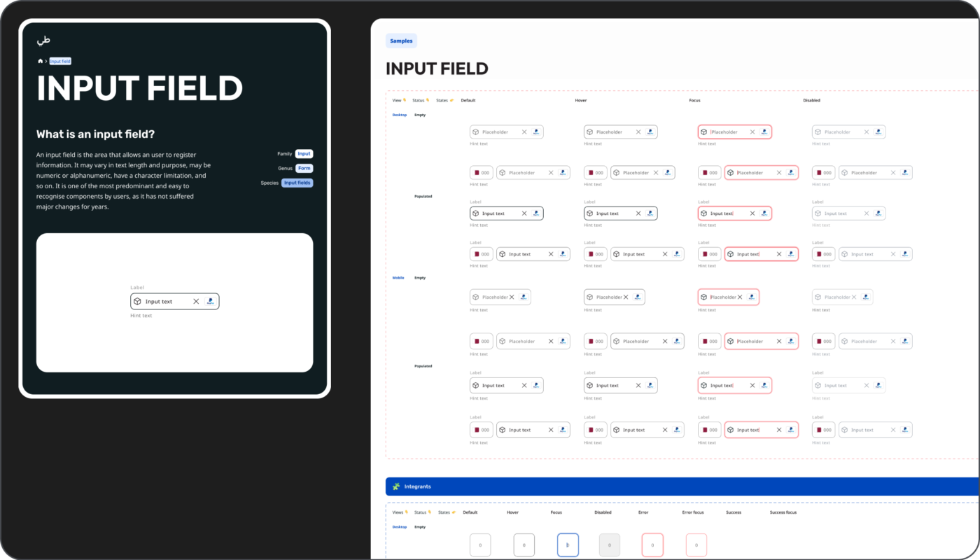Click the cube icon in the preview input
This screenshot has width=980, height=560.
coord(138,302)
